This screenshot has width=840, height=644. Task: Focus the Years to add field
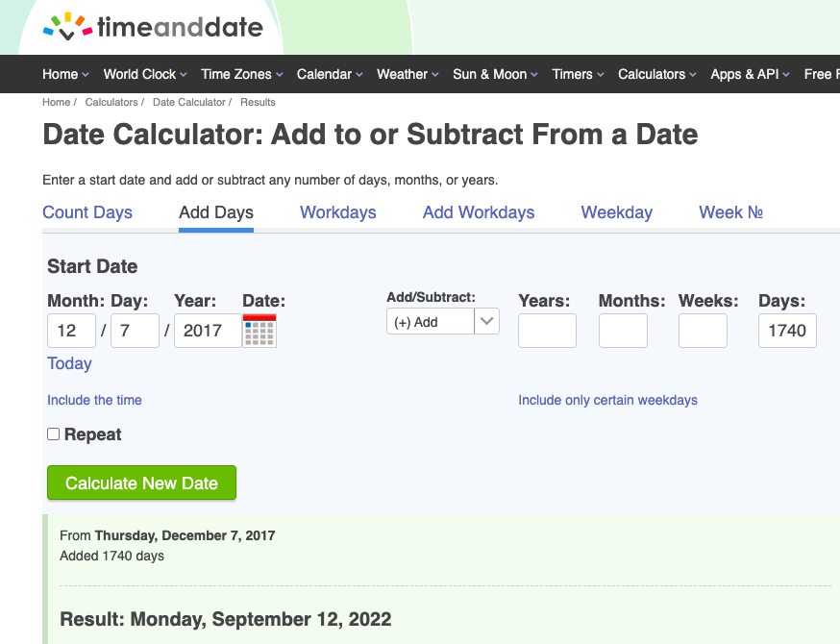point(547,331)
